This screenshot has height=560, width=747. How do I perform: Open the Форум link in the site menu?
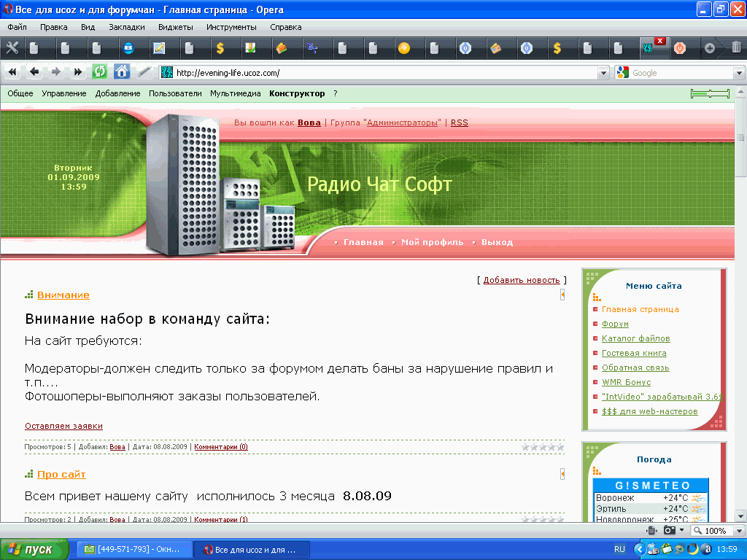[x=615, y=324]
